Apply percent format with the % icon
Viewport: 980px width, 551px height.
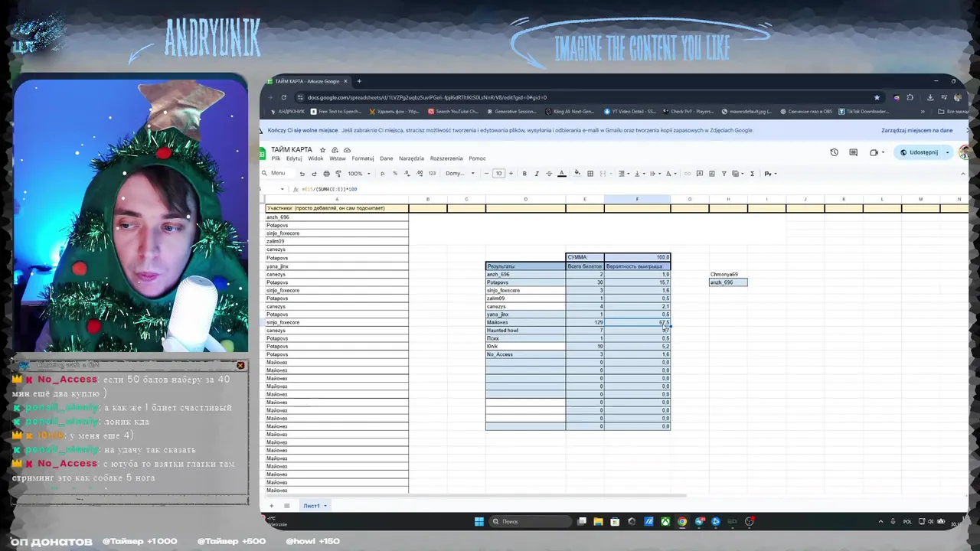coord(395,174)
